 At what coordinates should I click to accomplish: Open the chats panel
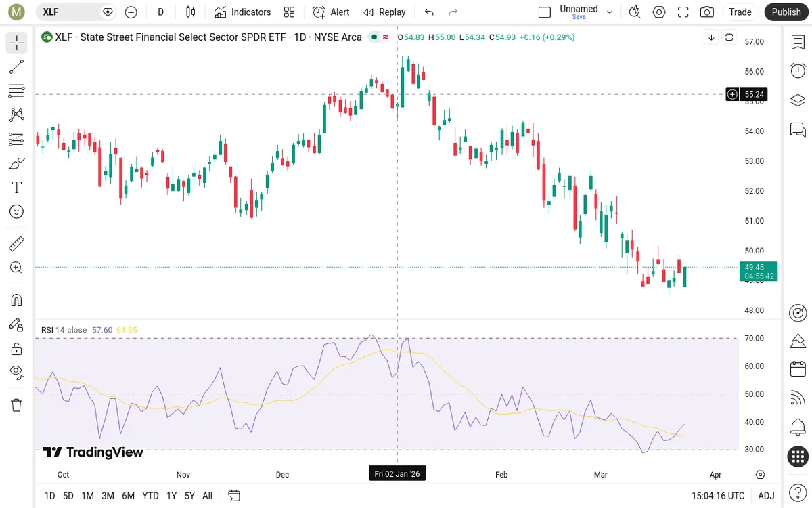coord(798,129)
